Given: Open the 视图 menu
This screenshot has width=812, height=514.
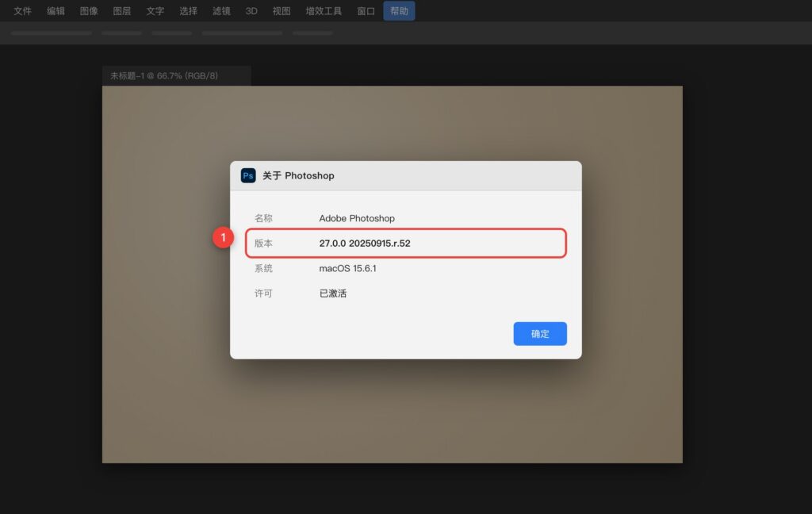Looking at the screenshot, I should pyautogui.click(x=282, y=11).
